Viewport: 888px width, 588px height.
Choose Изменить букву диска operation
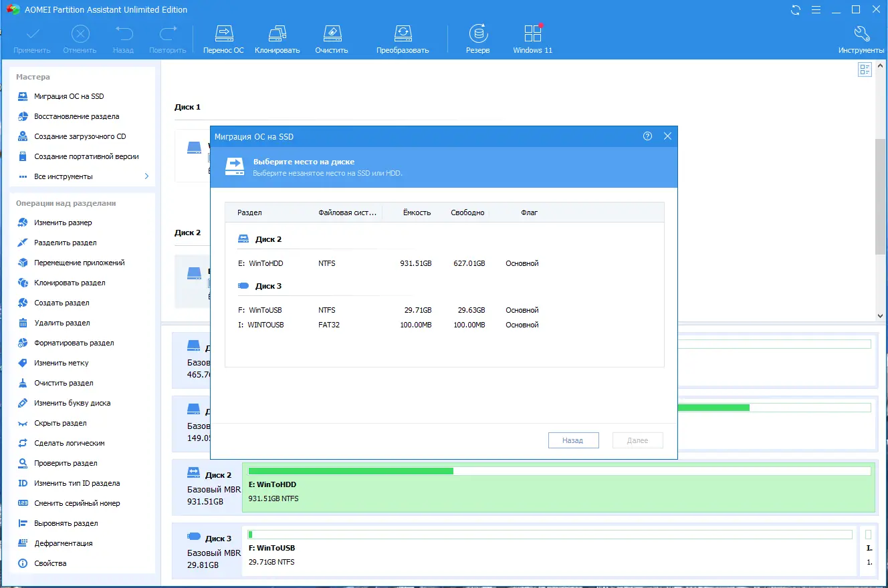tap(72, 403)
